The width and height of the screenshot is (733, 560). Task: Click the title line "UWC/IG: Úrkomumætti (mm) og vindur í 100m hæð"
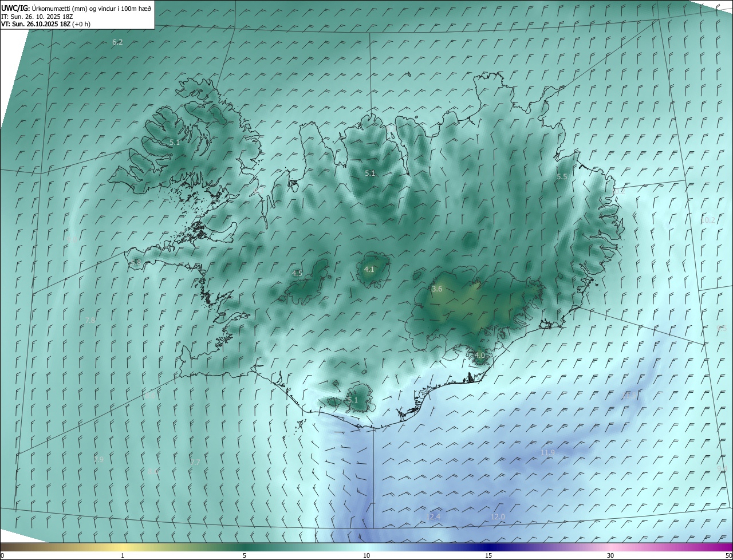coord(76,9)
